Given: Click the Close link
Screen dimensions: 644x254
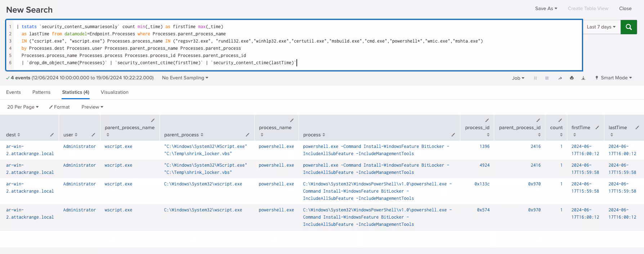Looking at the screenshot, I should pyautogui.click(x=625, y=9).
